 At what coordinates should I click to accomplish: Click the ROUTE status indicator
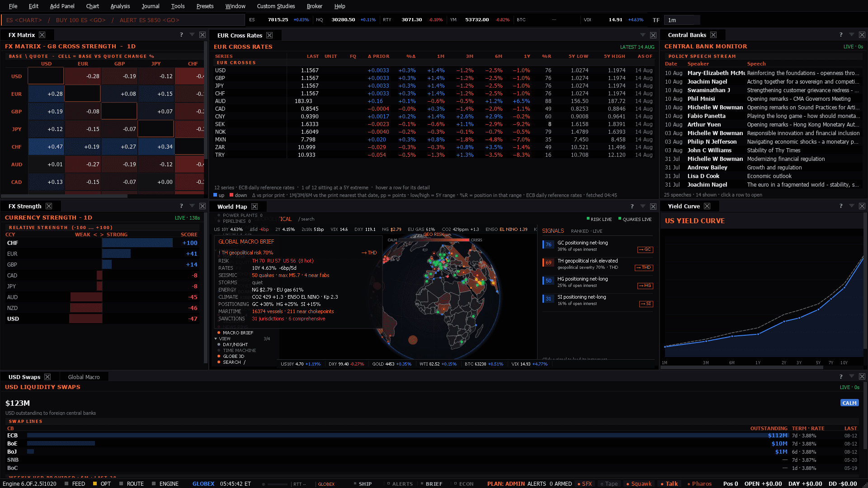pyautogui.click(x=131, y=483)
